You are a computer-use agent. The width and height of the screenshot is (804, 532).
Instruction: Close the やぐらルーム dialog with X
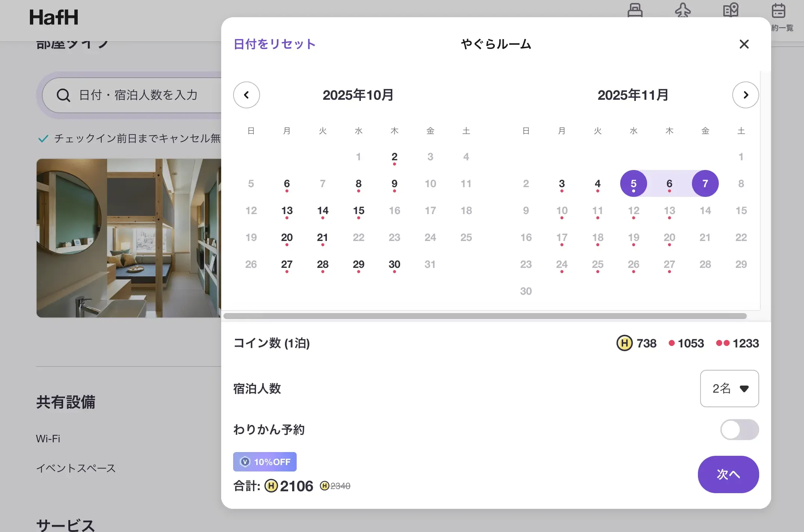[744, 44]
